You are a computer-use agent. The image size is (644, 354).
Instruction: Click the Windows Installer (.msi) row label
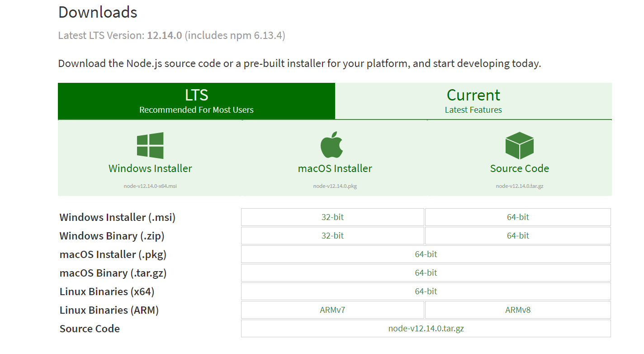(118, 217)
